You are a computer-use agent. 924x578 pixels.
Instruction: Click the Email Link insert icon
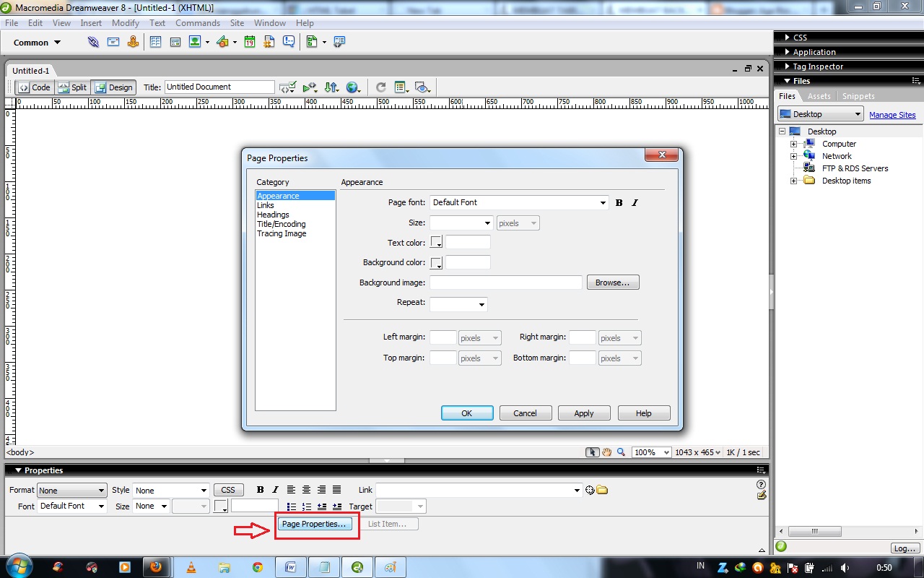click(113, 42)
